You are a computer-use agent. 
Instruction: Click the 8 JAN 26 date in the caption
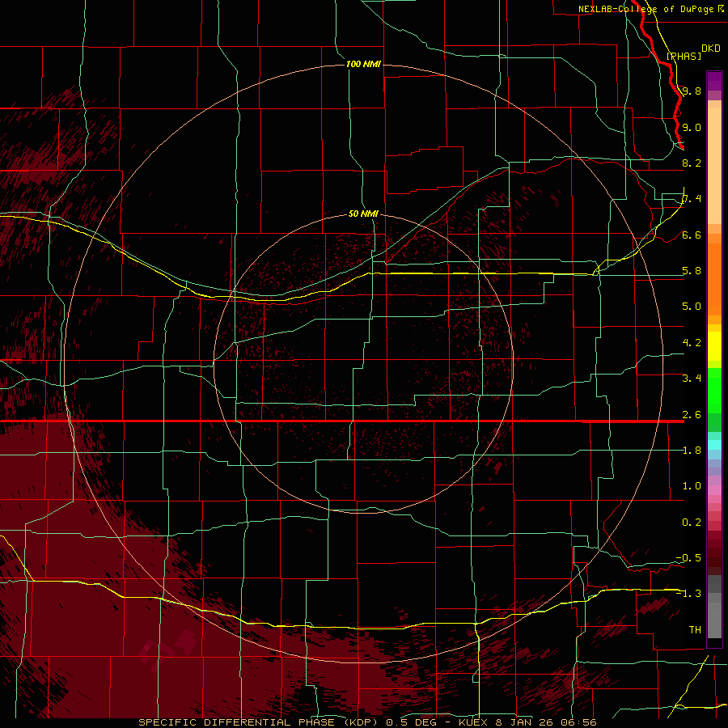pos(525,722)
